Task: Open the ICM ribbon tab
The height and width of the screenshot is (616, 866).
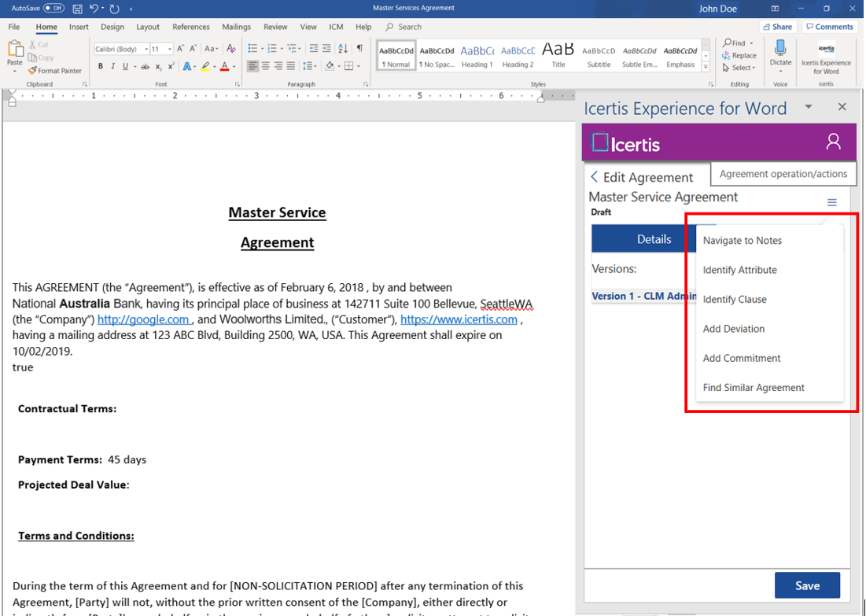Action: point(336,27)
